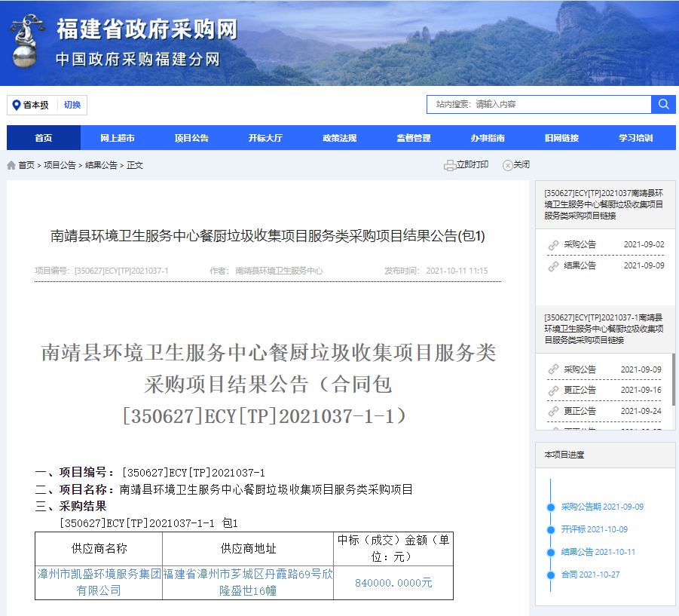Open 采购公告期 2021-09-09 progress link
The height and width of the screenshot is (616, 679).
(602, 507)
